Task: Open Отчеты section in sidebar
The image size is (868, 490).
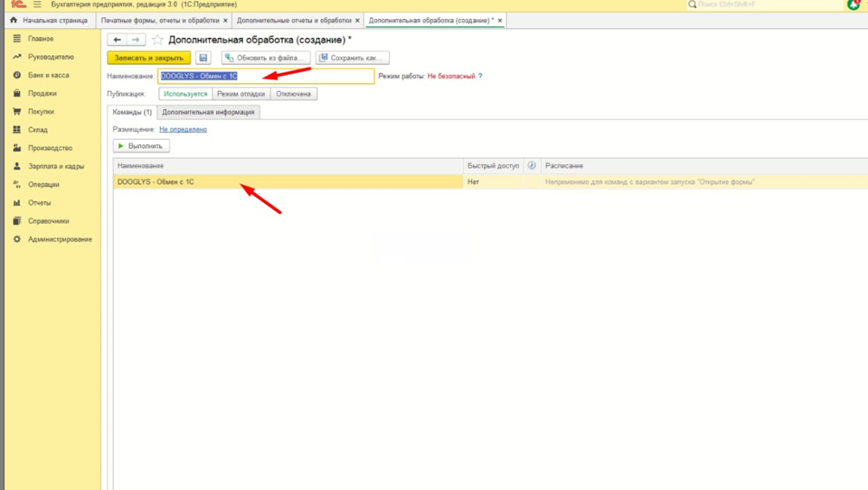Action: [39, 203]
